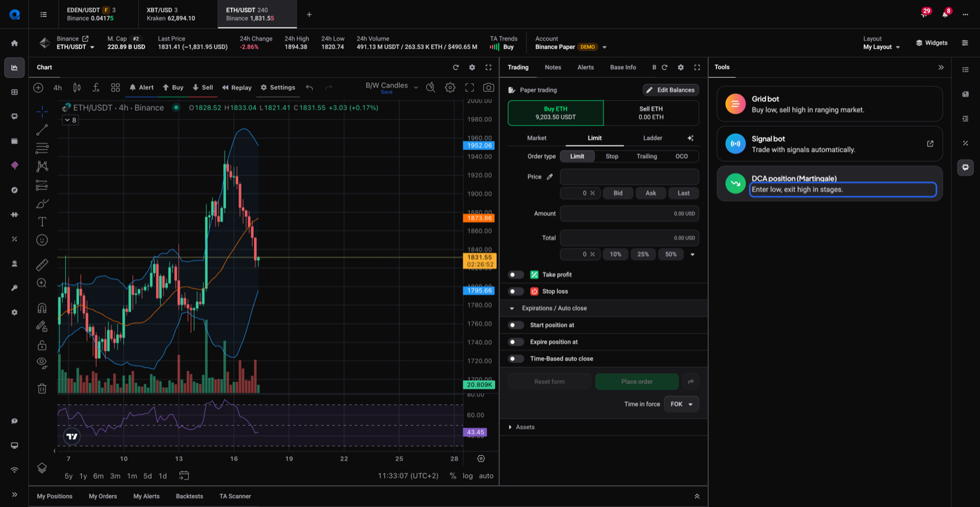The width and height of the screenshot is (980, 507).
Task: Enable Time-Based auto close switch
Action: (516, 359)
